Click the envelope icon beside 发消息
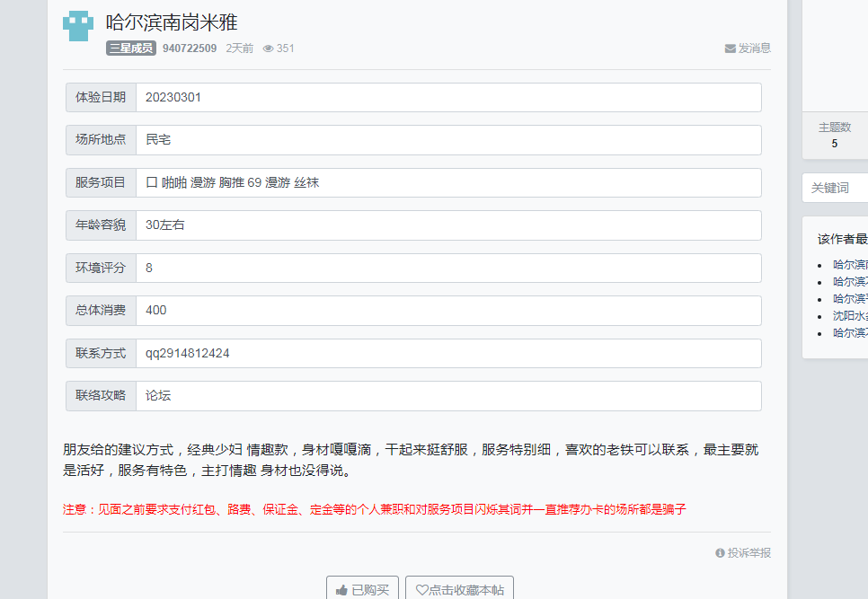Image resolution: width=868 pixels, height=599 pixels. pos(729,49)
